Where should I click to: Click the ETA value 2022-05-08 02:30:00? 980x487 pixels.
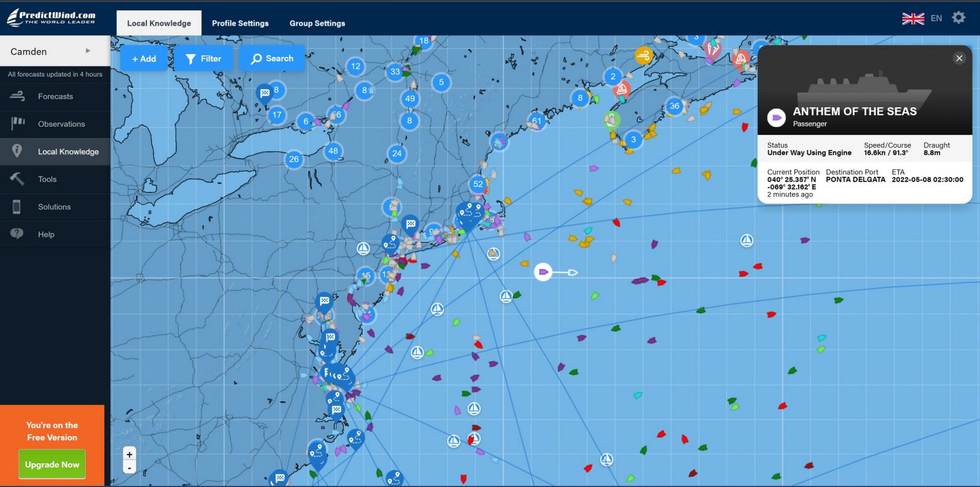click(927, 179)
